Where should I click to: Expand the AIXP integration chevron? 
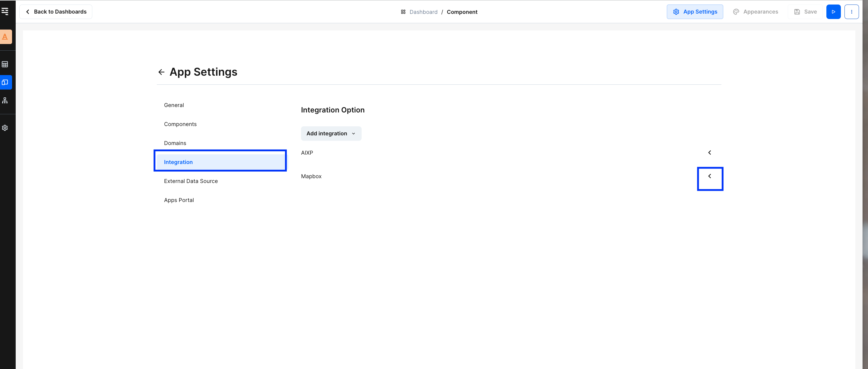tap(709, 153)
